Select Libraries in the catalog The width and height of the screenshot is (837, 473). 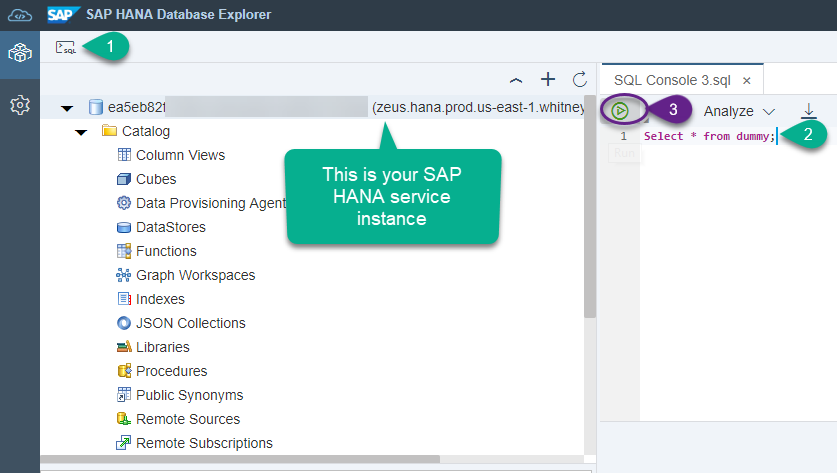point(163,348)
